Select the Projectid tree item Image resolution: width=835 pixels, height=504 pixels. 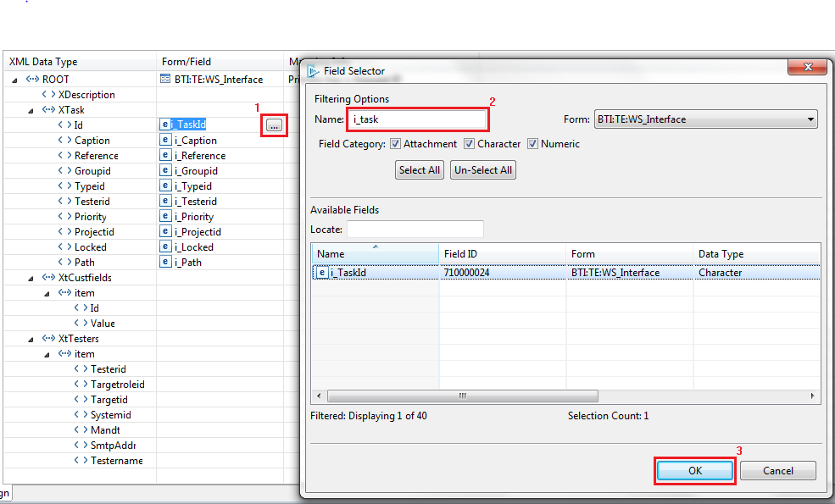(x=94, y=232)
